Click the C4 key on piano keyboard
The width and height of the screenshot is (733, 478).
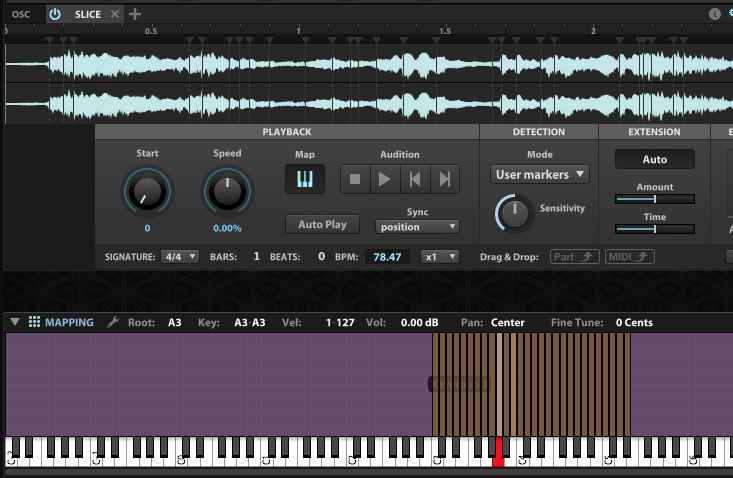click(x=523, y=460)
